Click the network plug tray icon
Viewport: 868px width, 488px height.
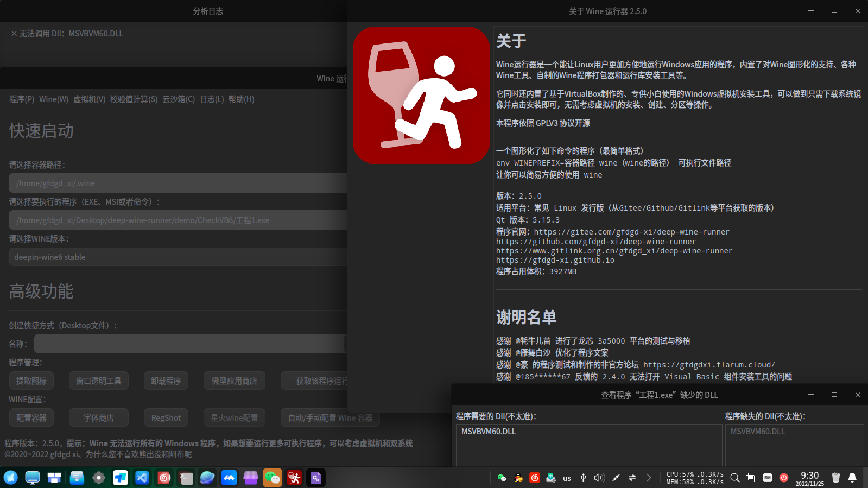coord(616,478)
